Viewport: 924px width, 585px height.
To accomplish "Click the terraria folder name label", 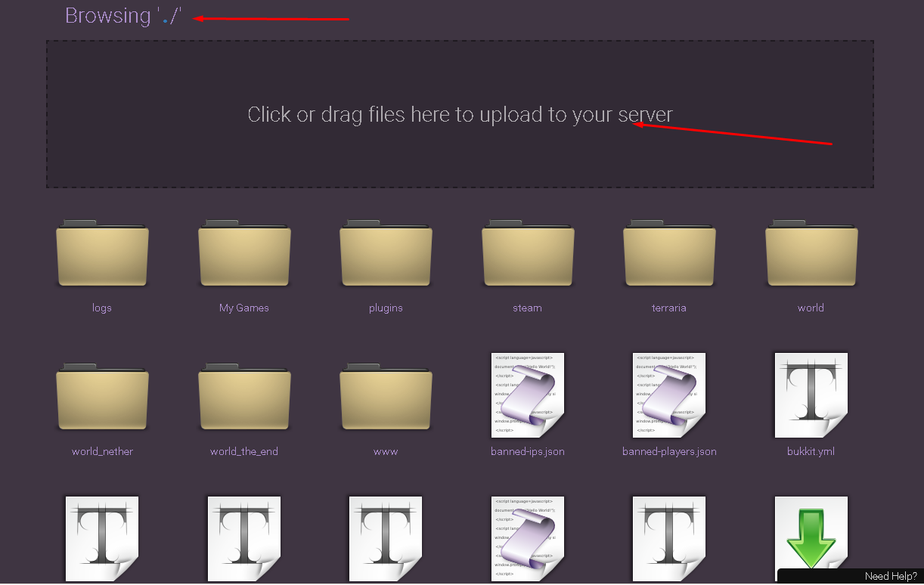I will point(669,308).
